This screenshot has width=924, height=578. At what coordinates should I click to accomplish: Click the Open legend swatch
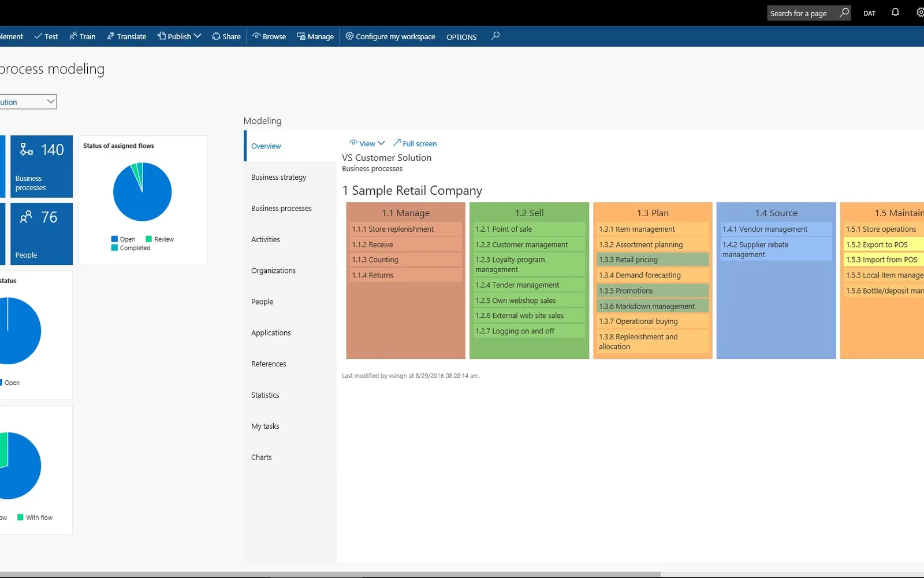(114, 239)
